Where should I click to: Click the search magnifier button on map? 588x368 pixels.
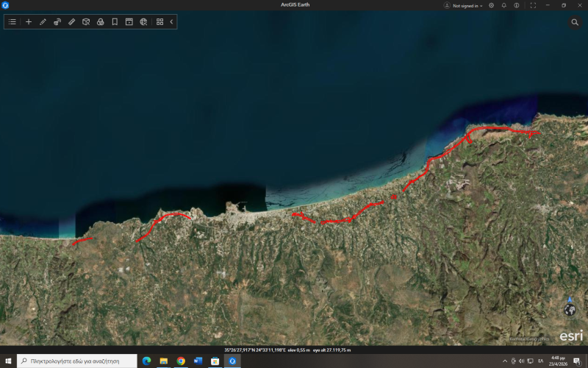[575, 22]
